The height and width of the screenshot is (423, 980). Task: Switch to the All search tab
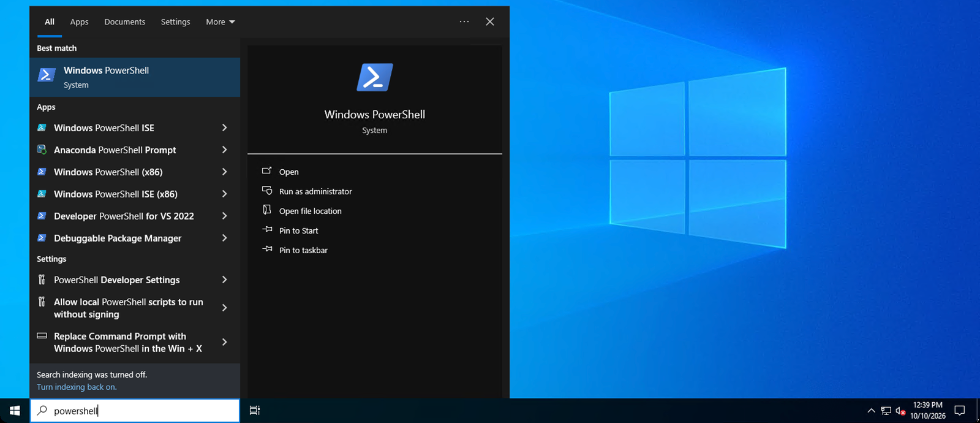tap(50, 21)
